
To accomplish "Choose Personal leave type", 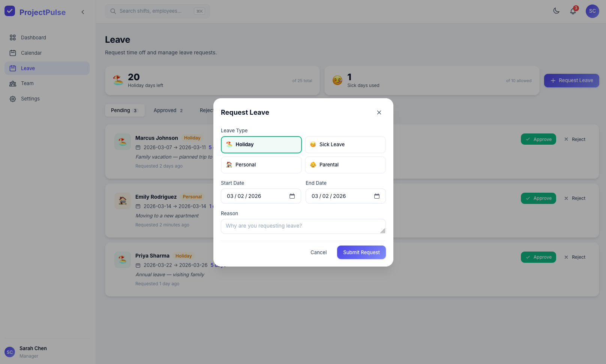I will pos(261,165).
